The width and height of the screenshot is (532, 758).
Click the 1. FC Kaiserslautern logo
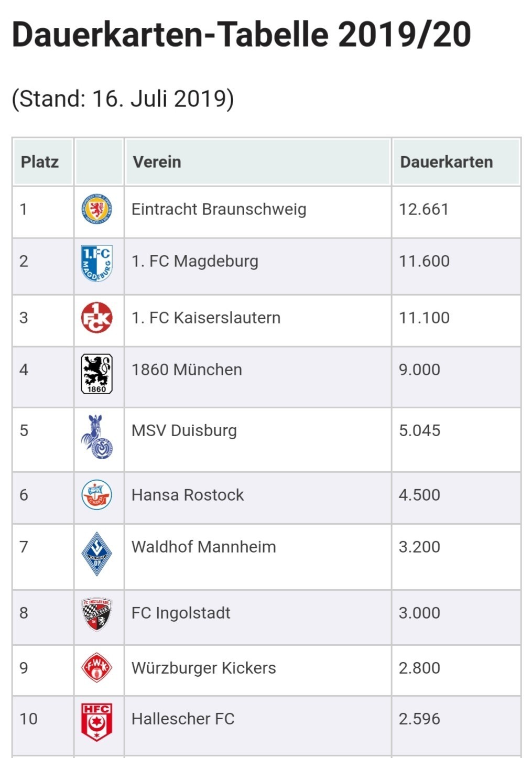(97, 318)
